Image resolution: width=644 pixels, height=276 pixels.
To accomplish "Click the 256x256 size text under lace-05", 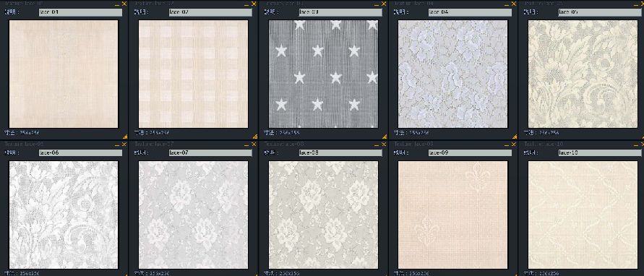I will [x=549, y=133].
